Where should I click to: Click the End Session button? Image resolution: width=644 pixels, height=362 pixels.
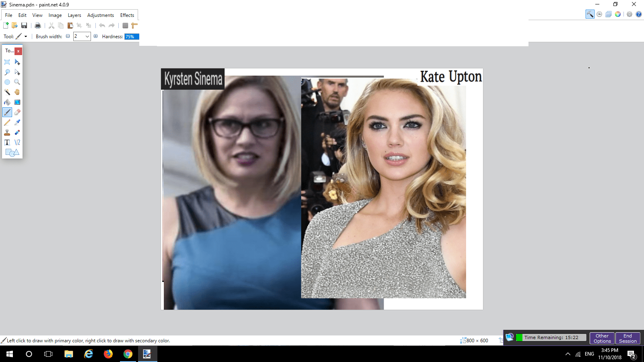(627, 338)
